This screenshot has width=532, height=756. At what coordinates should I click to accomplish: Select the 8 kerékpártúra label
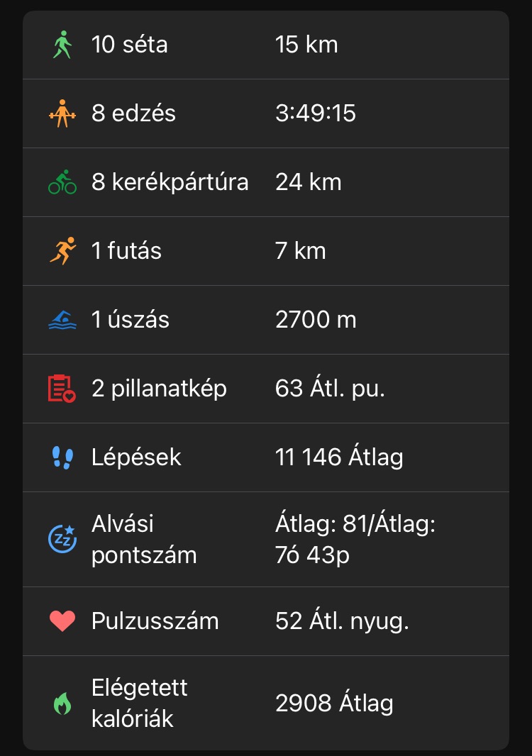click(x=170, y=182)
